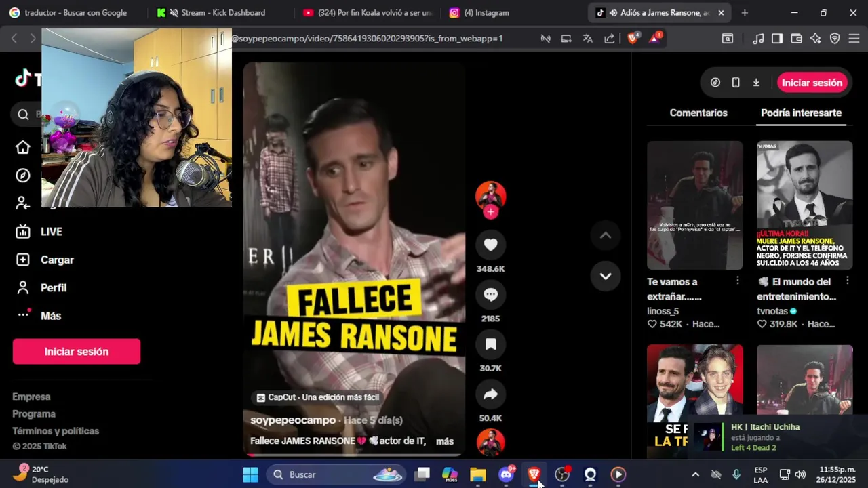Open Brave playlist music note icon
Screen dimensions: 868x488
click(x=758, y=39)
